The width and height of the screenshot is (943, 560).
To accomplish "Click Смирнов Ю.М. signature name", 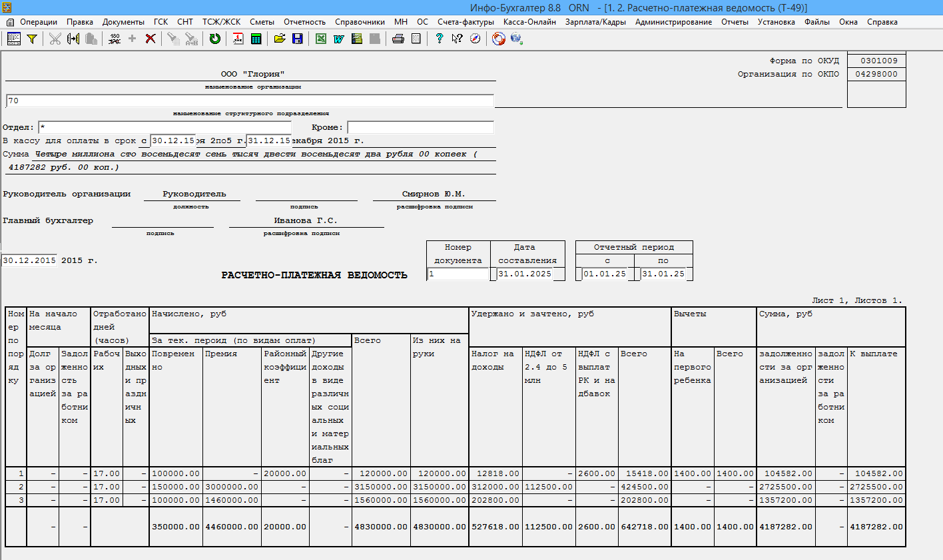I will pyautogui.click(x=434, y=194).
